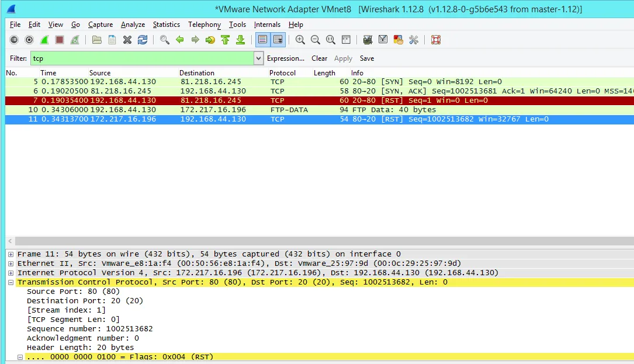Apply the display filter
Screen dimensions: 634x364
coord(343,58)
